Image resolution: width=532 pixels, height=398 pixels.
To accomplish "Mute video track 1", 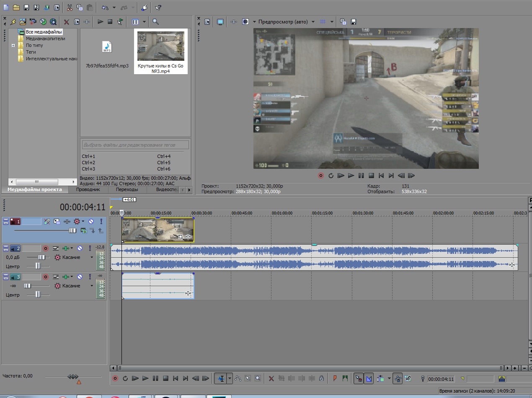I will tap(90, 221).
